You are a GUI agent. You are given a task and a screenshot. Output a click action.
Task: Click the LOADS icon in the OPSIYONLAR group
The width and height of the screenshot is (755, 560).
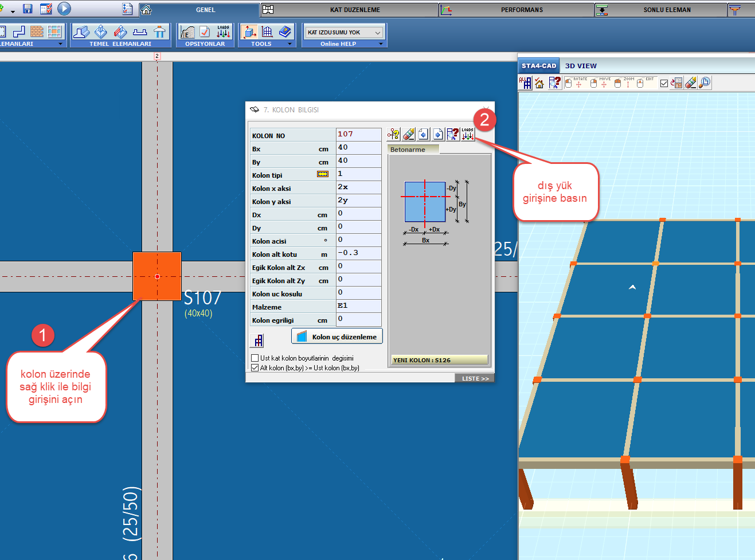tap(223, 32)
